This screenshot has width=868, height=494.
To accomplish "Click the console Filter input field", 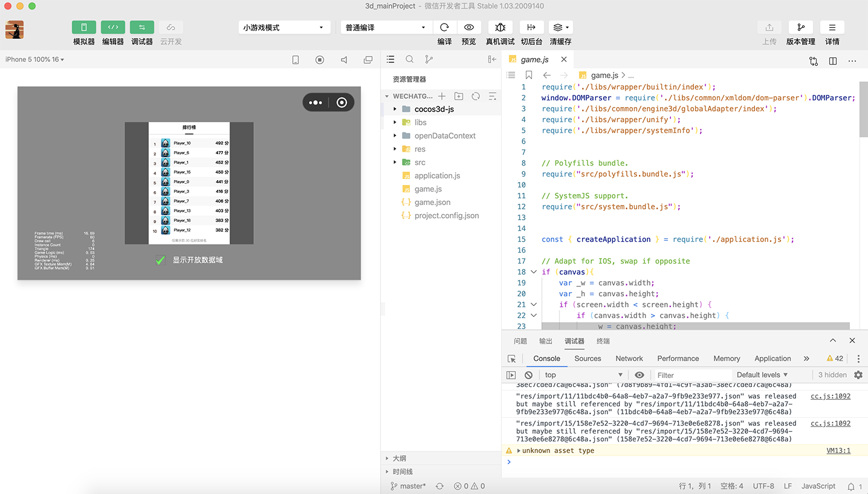I will 693,375.
